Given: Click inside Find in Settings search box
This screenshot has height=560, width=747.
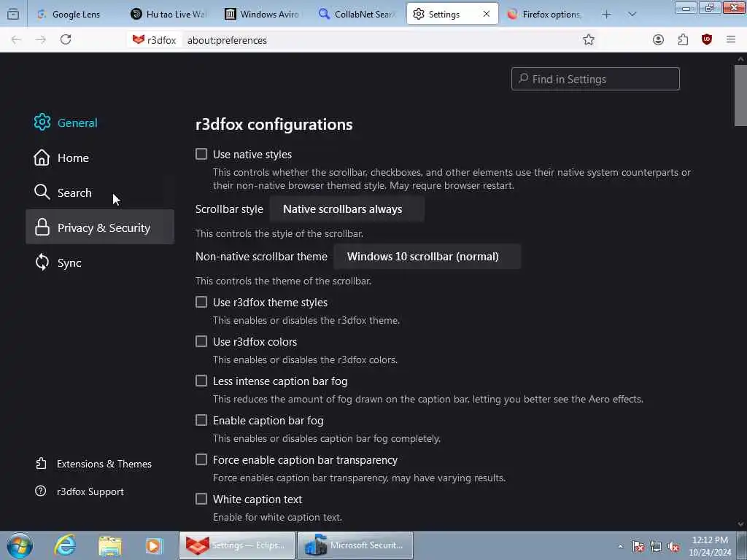Looking at the screenshot, I should [x=595, y=79].
